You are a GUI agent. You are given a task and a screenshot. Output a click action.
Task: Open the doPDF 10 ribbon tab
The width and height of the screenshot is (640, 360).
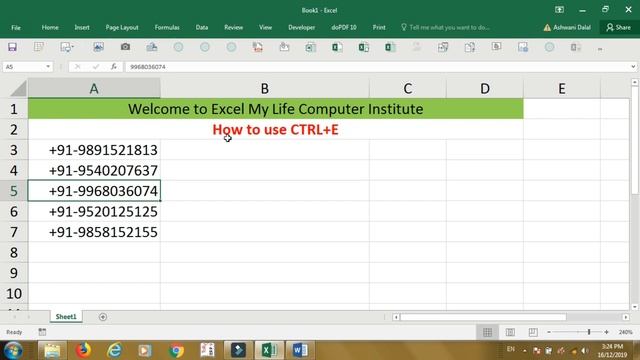pos(344,27)
